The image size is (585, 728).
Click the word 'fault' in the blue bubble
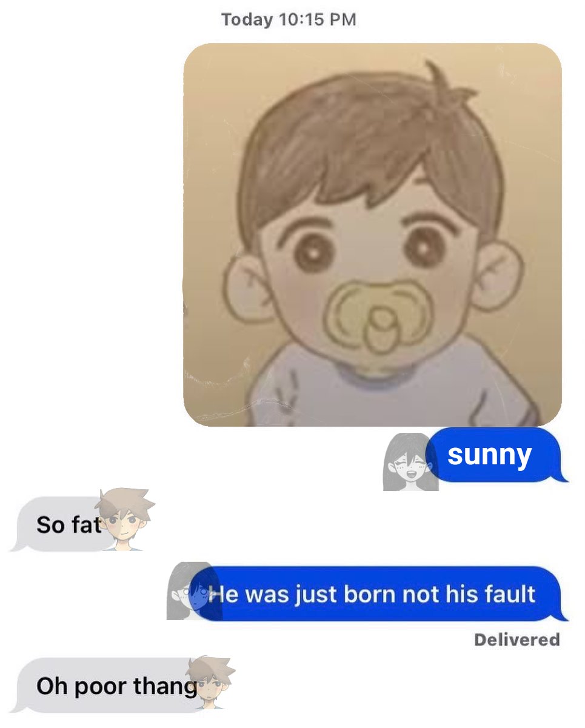coord(510,594)
